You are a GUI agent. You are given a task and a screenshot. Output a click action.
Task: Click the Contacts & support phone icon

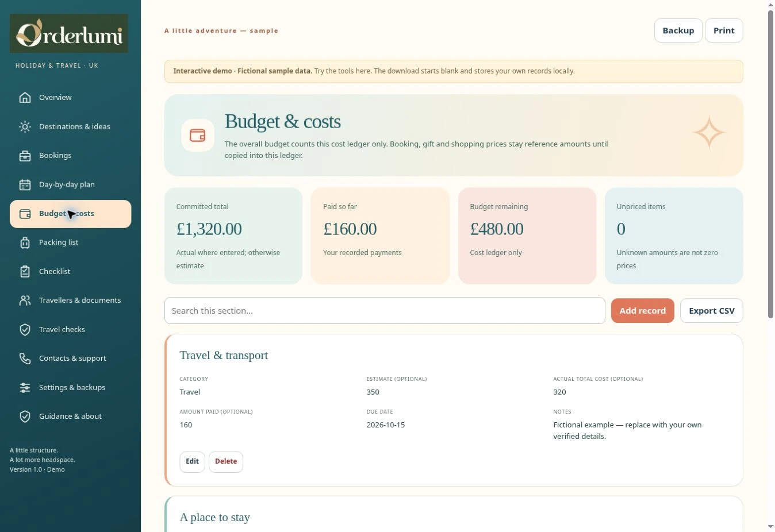click(x=25, y=358)
